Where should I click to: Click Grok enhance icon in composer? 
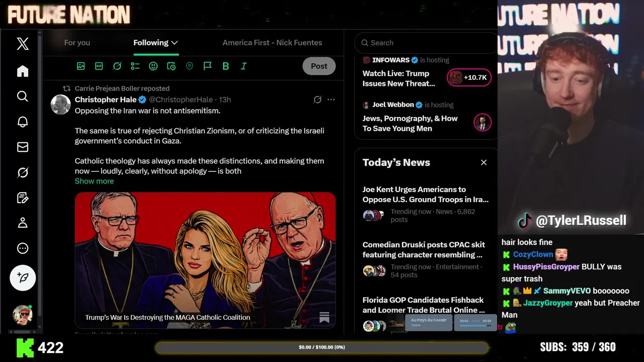click(x=117, y=66)
